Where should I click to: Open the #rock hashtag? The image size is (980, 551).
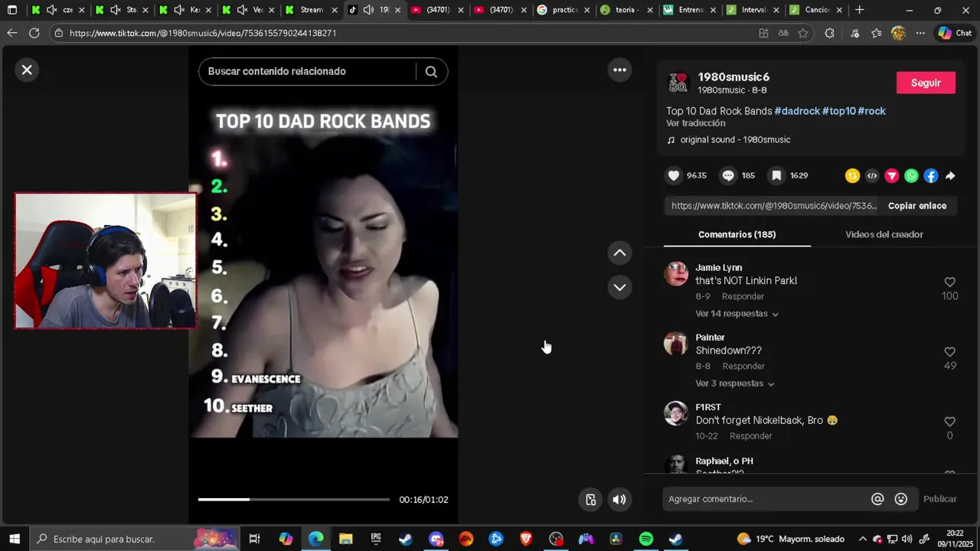click(x=871, y=111)
